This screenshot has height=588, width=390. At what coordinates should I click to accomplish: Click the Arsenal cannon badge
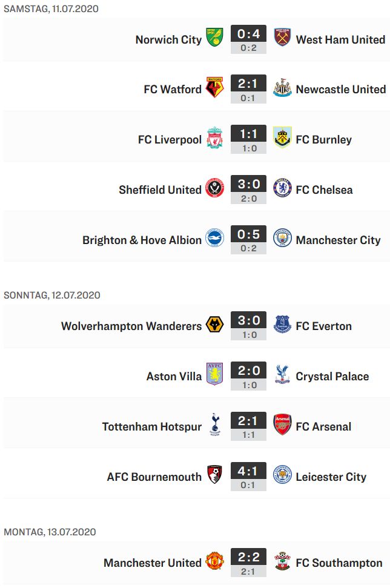[282, 424]
